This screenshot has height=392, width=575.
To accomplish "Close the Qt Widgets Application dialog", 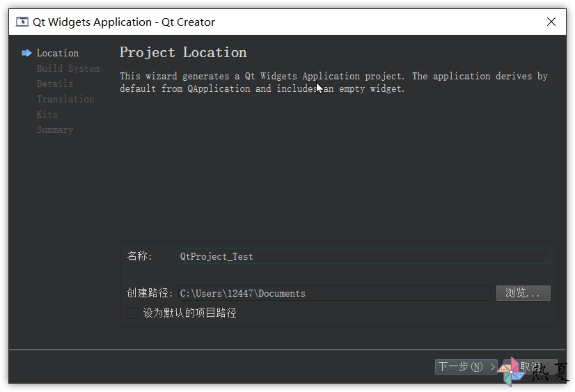I will tap(551, 22).
